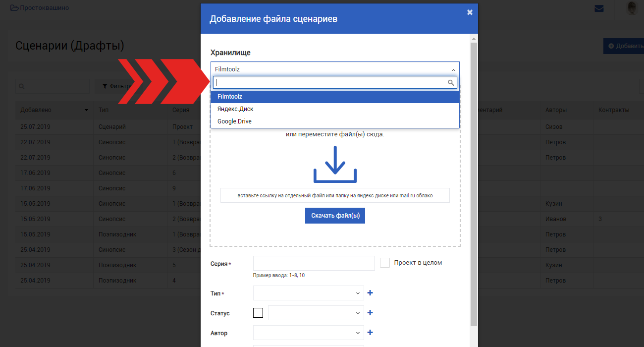Click the Добавить button in background page
This screenshot has height=347, width=644.
624,46
